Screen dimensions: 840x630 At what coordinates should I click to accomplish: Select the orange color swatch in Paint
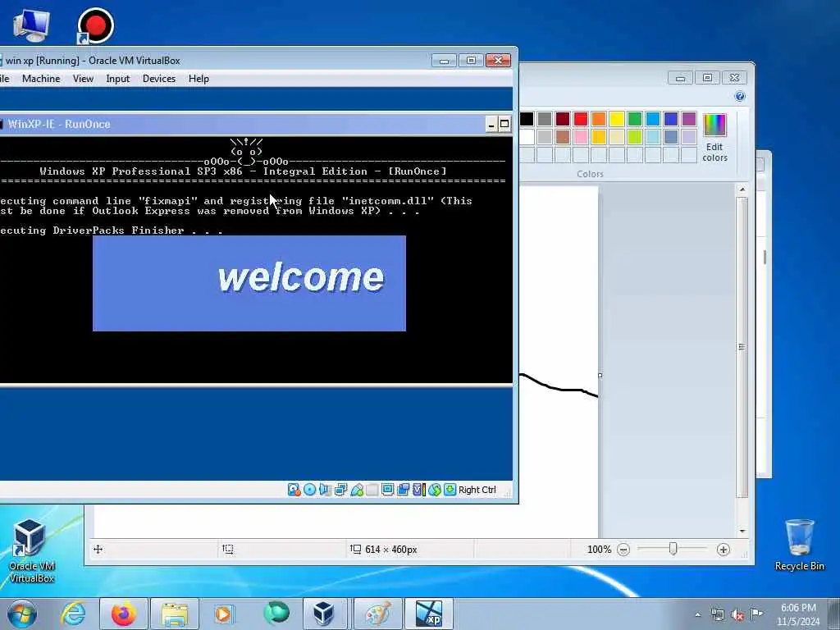(598, 119)
